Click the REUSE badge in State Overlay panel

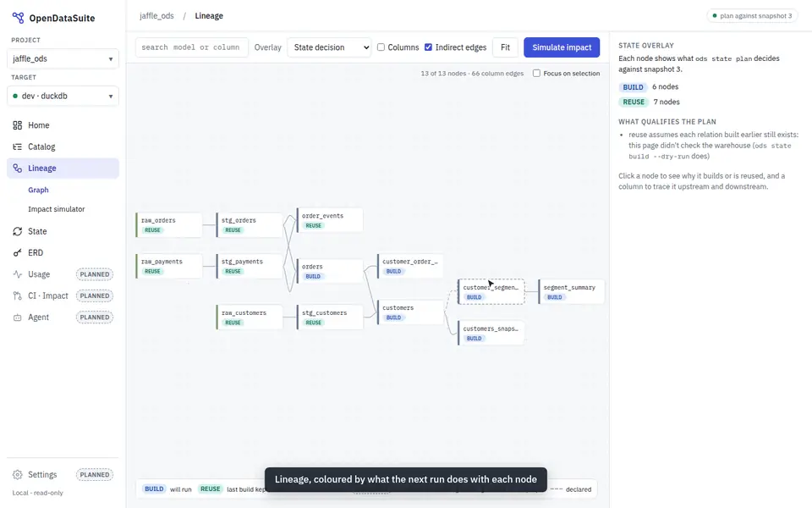tap(634, 102)
